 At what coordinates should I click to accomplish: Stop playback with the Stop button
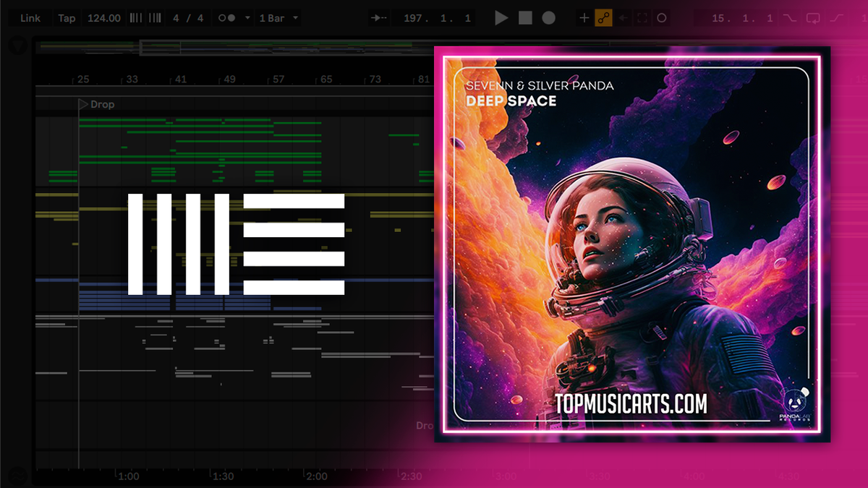(525, 18)
